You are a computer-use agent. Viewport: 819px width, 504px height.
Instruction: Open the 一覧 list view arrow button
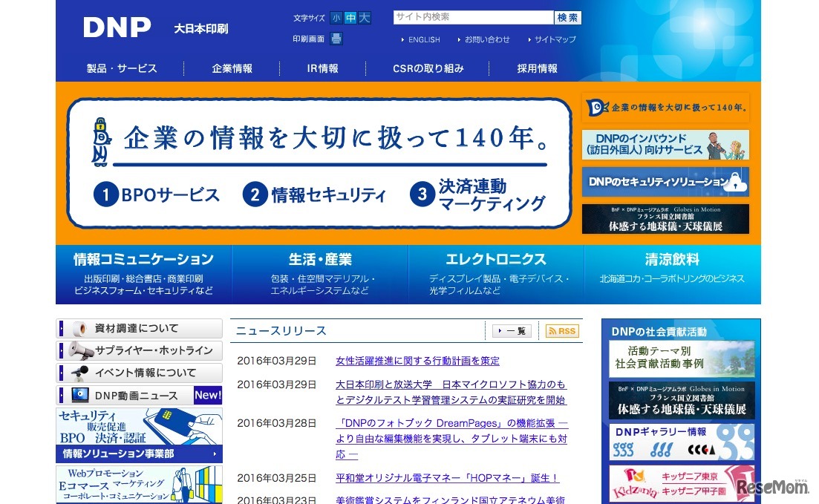click(x=510, y=331)
